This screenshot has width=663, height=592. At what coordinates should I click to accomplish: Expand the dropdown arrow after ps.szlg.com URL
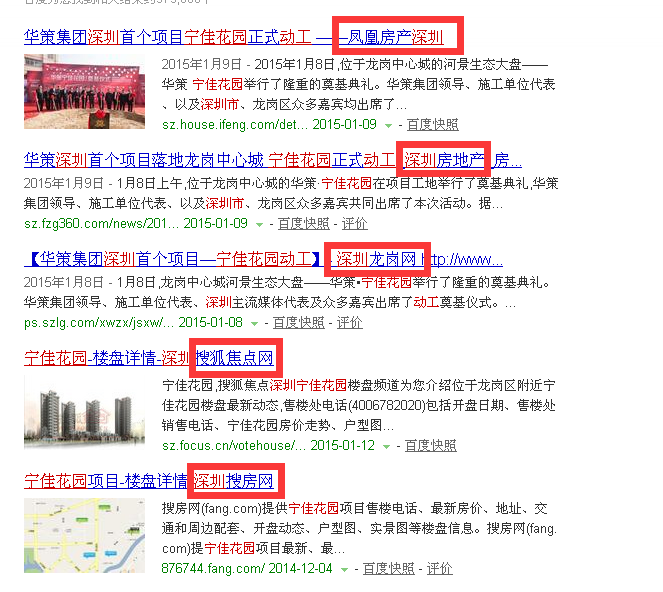pyautogui.click(x=256, y=323)
